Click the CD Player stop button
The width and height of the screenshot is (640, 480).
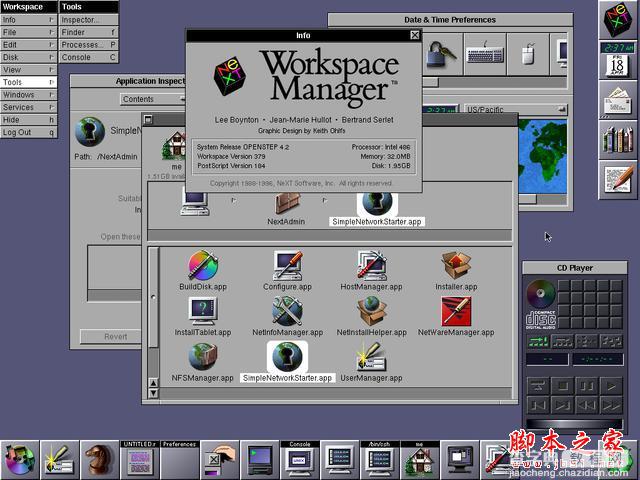click(562, 386)
